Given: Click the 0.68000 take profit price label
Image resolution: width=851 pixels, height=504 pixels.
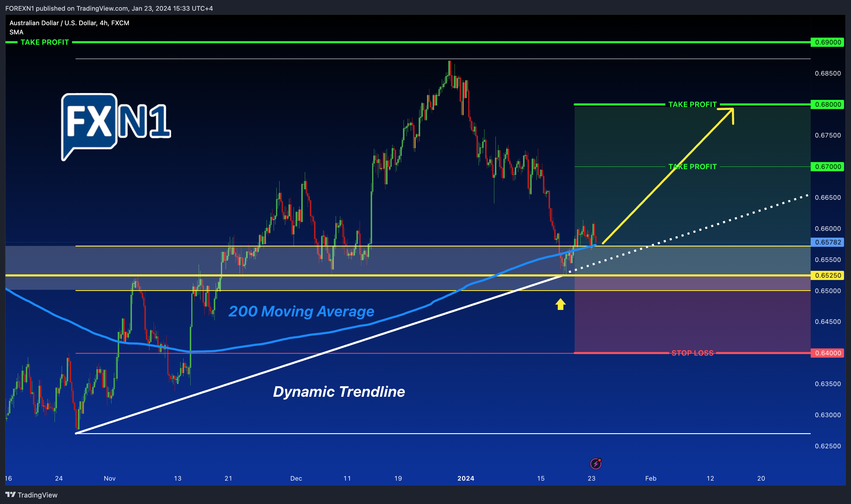Looking at the screenshot, I should click(x=827, y=104).
